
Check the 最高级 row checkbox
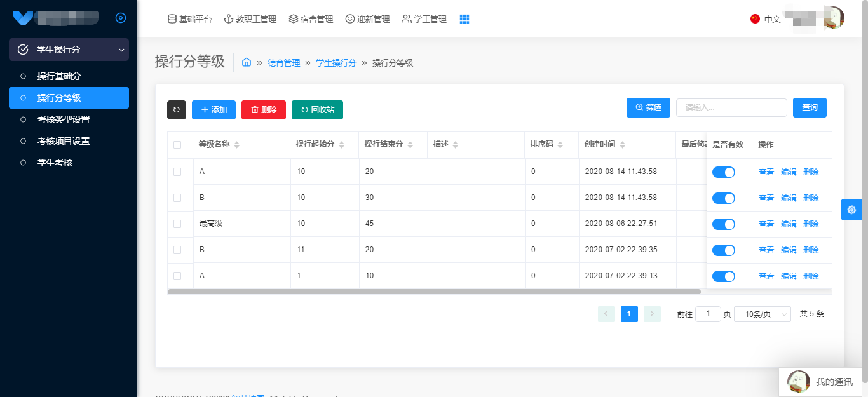coord(177,224)
